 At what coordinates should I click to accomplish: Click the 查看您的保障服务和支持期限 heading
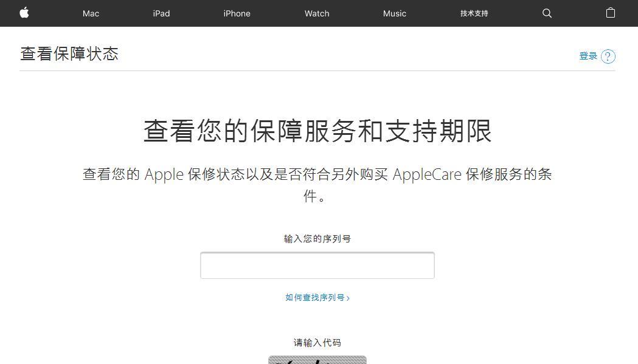[x=317, y=131]
